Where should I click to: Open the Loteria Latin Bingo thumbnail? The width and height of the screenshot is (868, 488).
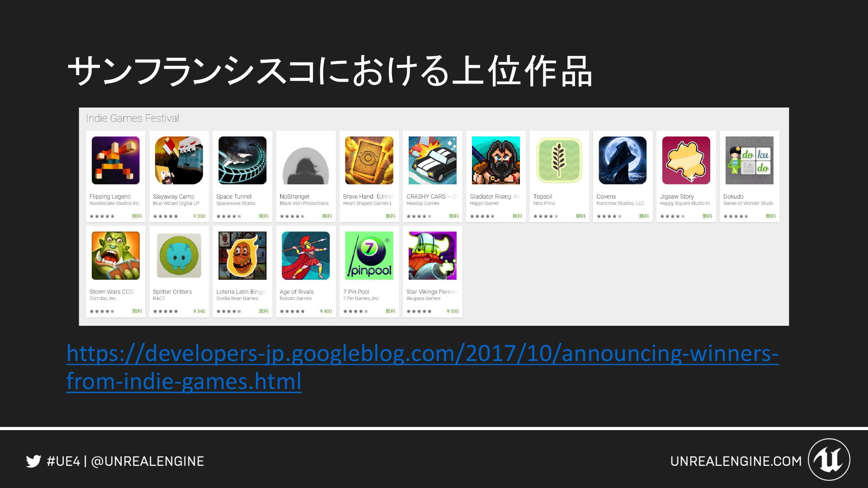point(242,256)
